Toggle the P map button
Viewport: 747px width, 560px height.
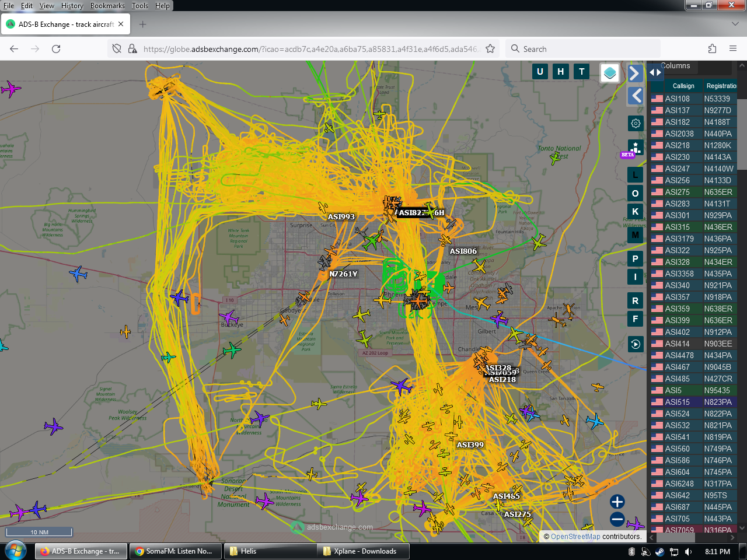coord(636,258)
